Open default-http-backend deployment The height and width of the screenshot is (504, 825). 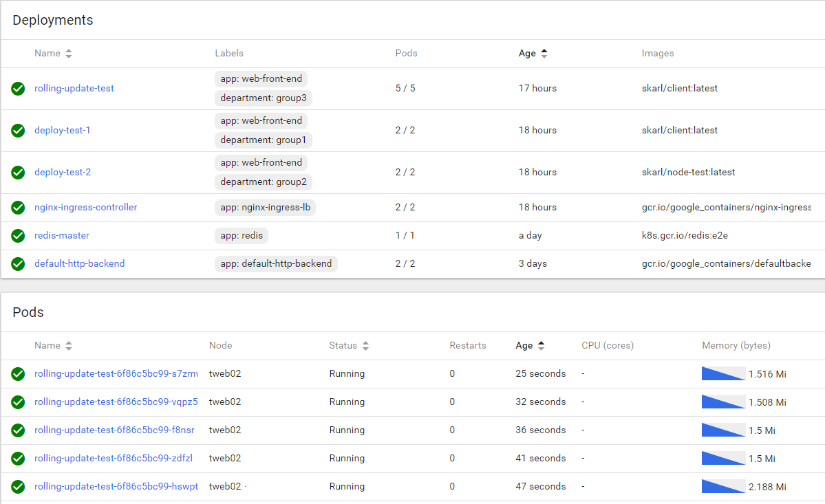click(79, 263)
